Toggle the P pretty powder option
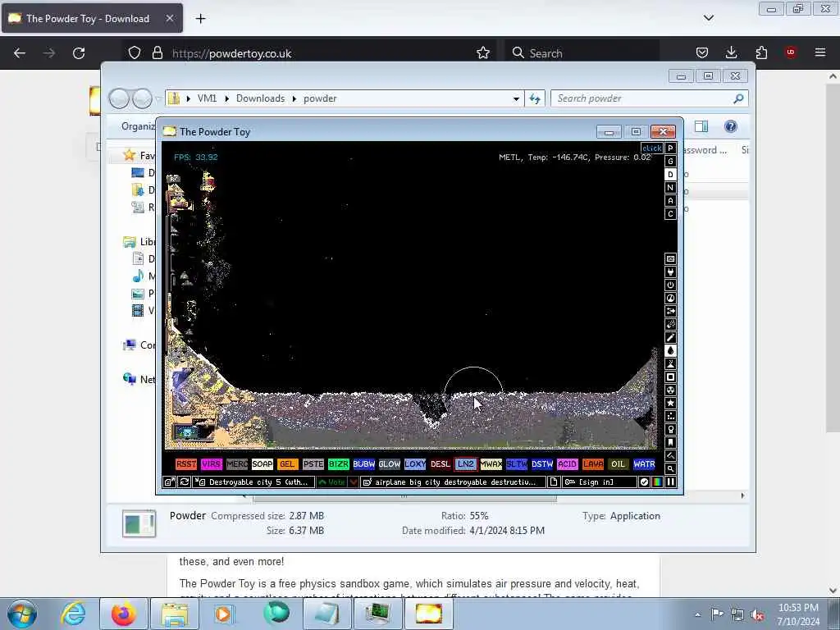The image size is (840, 630). (670, 148)
